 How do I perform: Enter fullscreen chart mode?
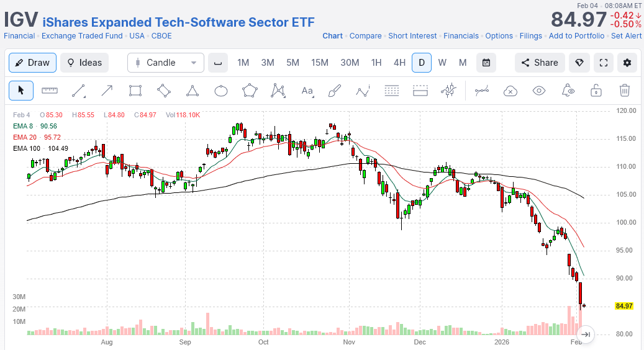(x=604, y=63)
